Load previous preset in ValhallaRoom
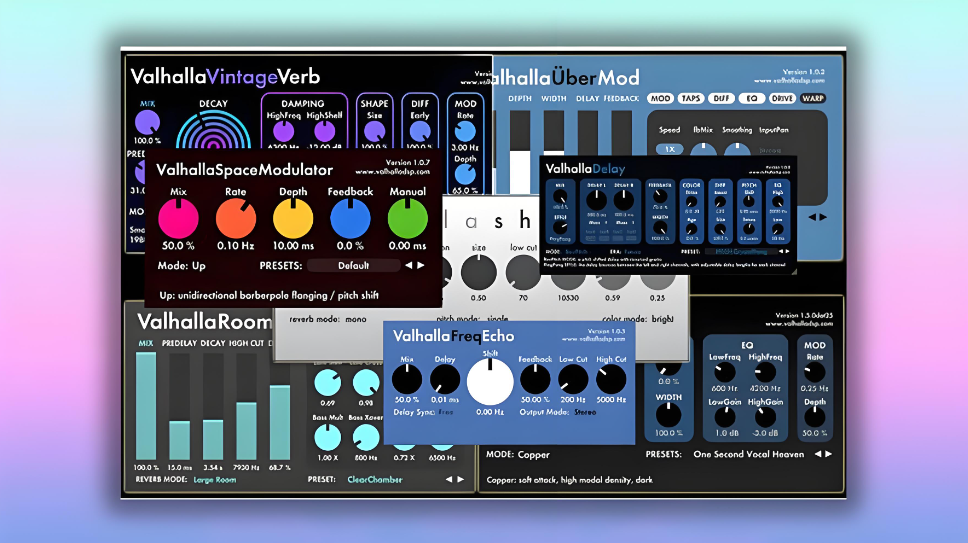The width and height of the screenshot is (968, 543). point(449,479)
